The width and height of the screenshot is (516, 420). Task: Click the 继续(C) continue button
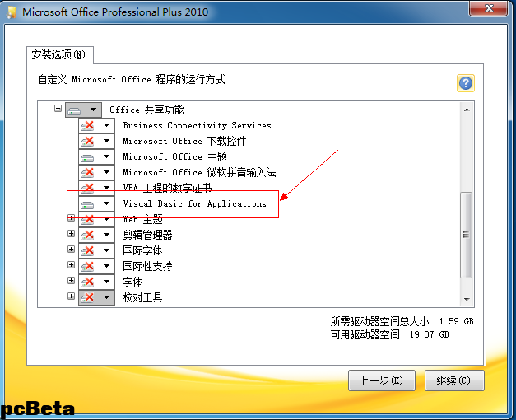[x=454, y=380]
